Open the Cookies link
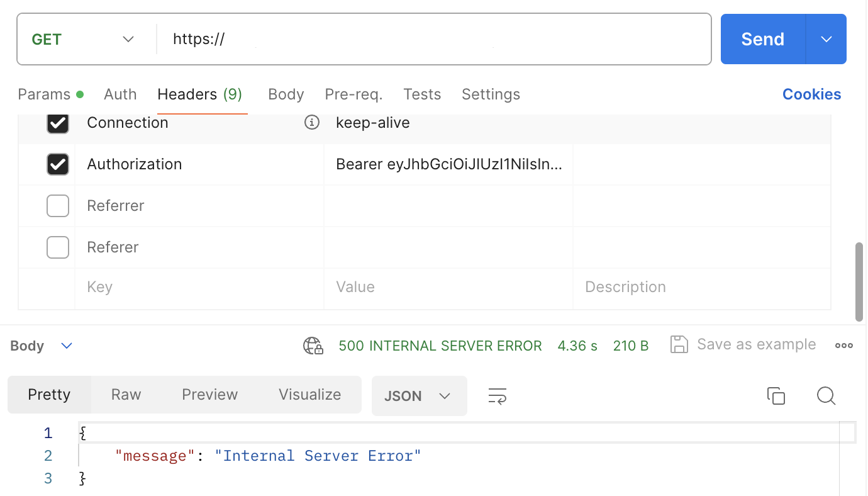 point(811,94)
